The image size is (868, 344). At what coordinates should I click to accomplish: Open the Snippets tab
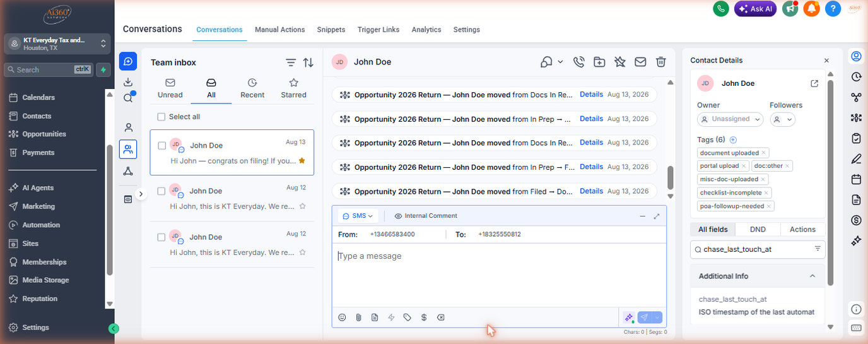(x=331, y=30)
